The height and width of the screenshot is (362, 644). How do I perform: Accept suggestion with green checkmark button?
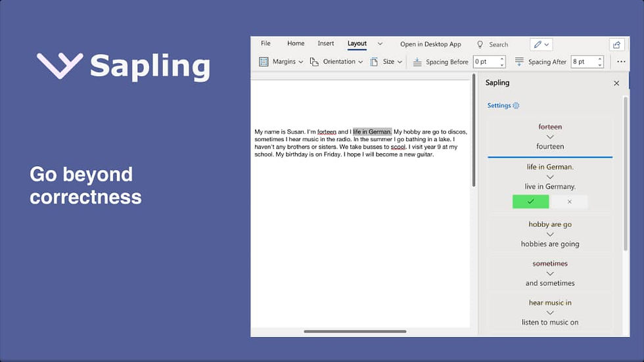click(531, 202)
